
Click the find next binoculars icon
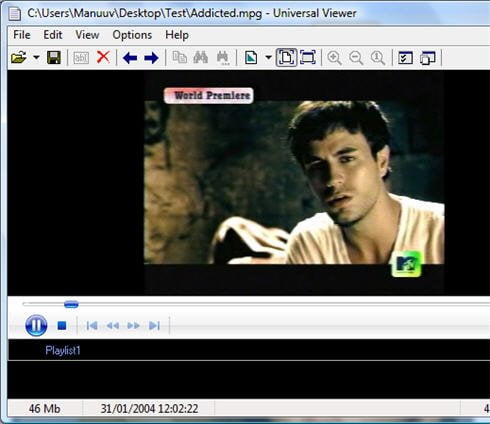222,58
